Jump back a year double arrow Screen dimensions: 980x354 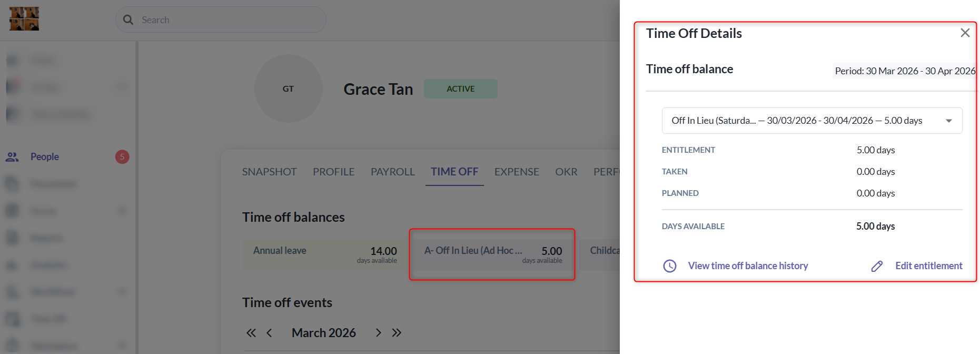[x=251, y=333]
